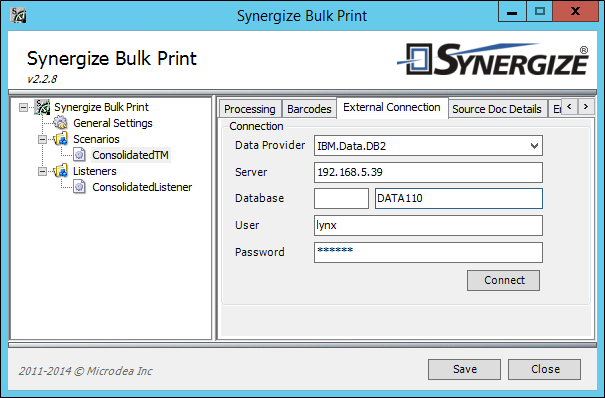Click the Listeners folder icon

tap(61, 171)
